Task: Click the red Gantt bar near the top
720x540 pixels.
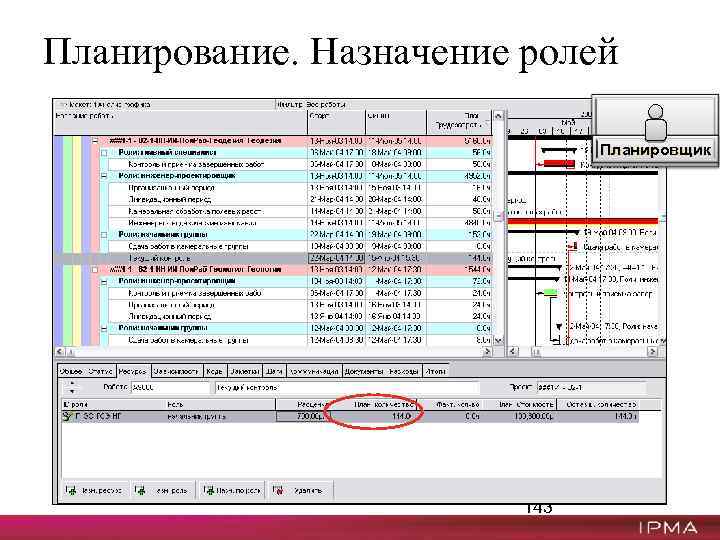Action: point(559,163)
